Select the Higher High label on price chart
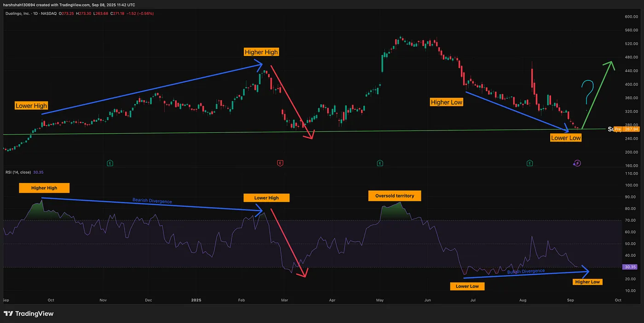This screenshot has width=644, height=323. point(261,52)
